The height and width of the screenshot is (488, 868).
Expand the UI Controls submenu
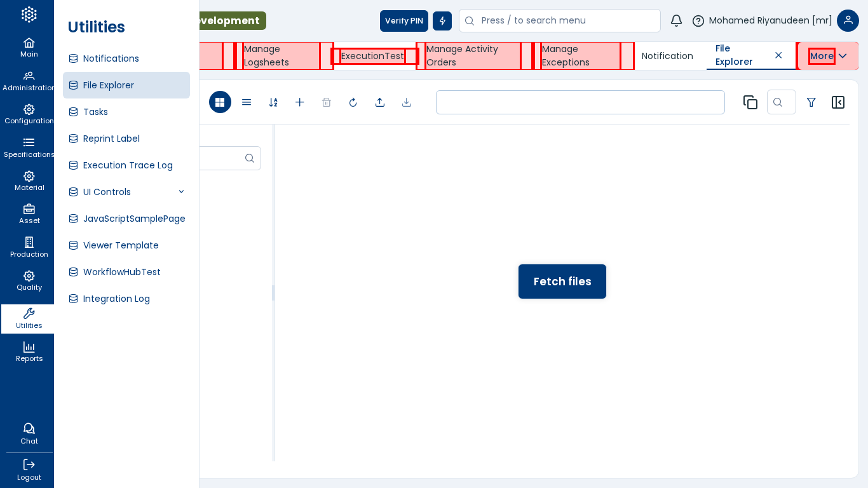(x=181, y=192)
